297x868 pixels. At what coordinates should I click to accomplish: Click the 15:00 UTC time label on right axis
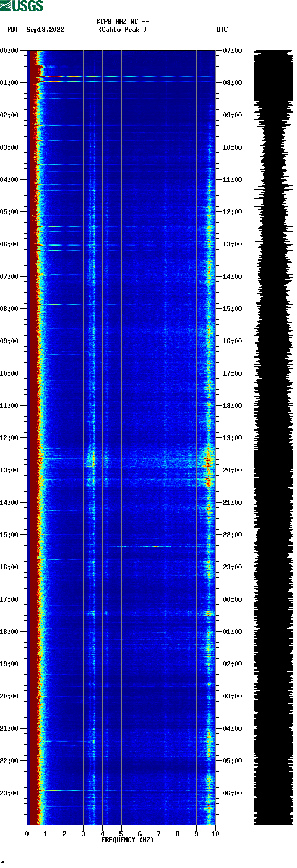pos(232,309)
